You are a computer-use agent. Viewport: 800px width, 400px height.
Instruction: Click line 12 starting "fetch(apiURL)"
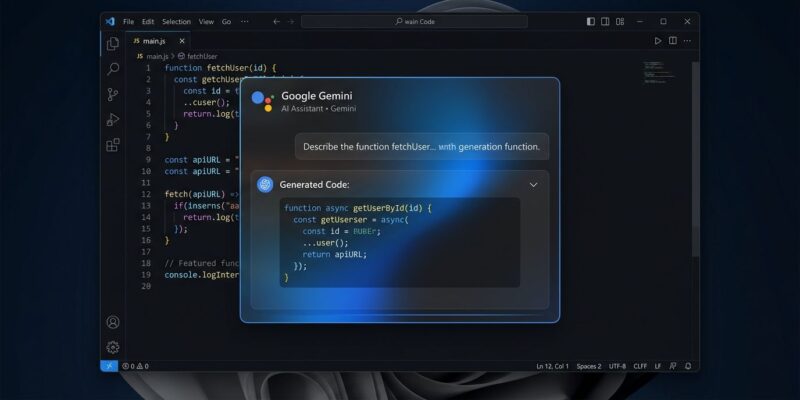202,194
